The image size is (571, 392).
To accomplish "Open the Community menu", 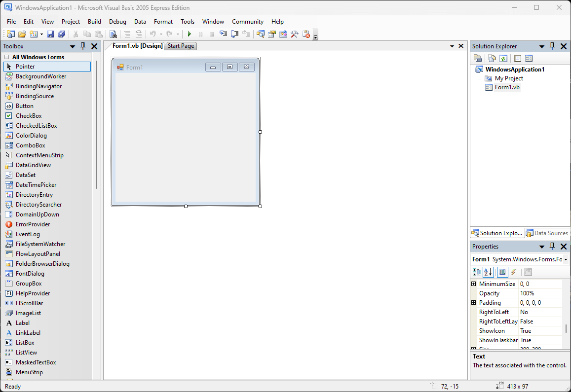I will pyautogui.click(x=248, y=22).
